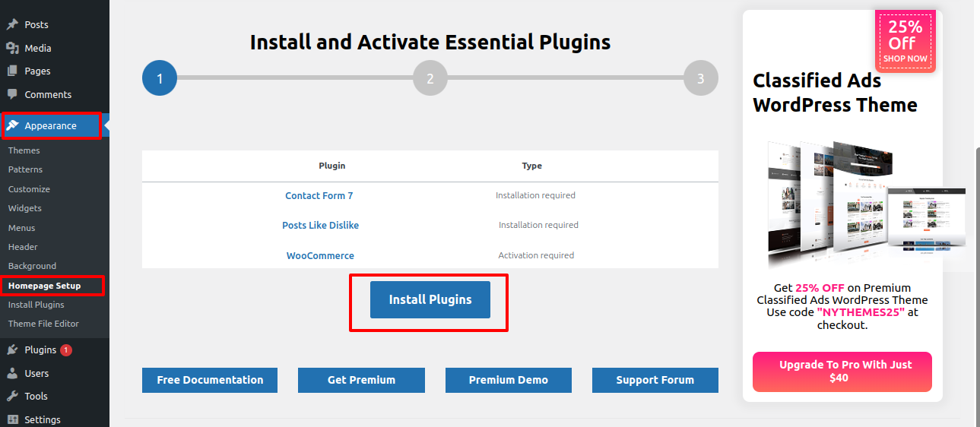Image resolution: width=980 pixels, height=427 pixels.
Task: Open the Contact Form 7 link
Action: (319, 195)
